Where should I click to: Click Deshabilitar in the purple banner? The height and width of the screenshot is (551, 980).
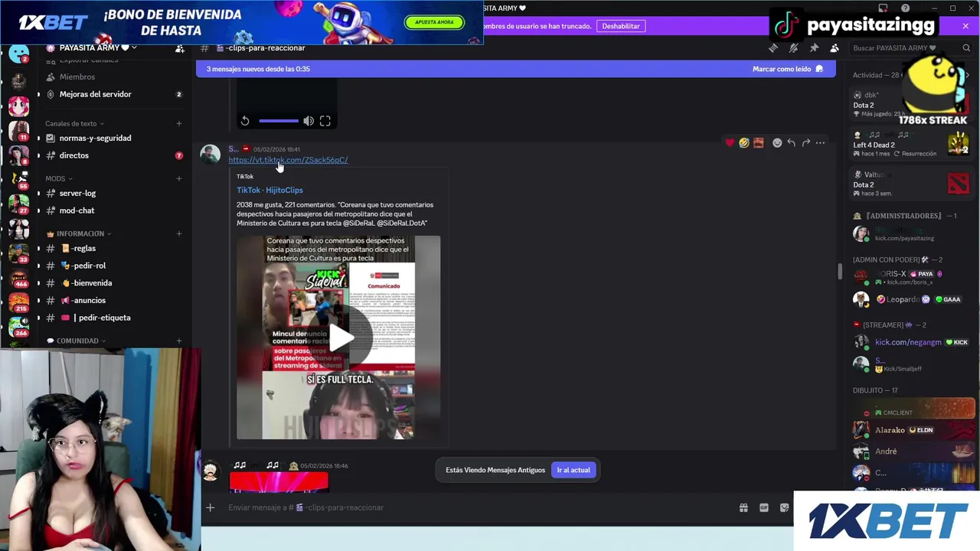click(621, 26)
